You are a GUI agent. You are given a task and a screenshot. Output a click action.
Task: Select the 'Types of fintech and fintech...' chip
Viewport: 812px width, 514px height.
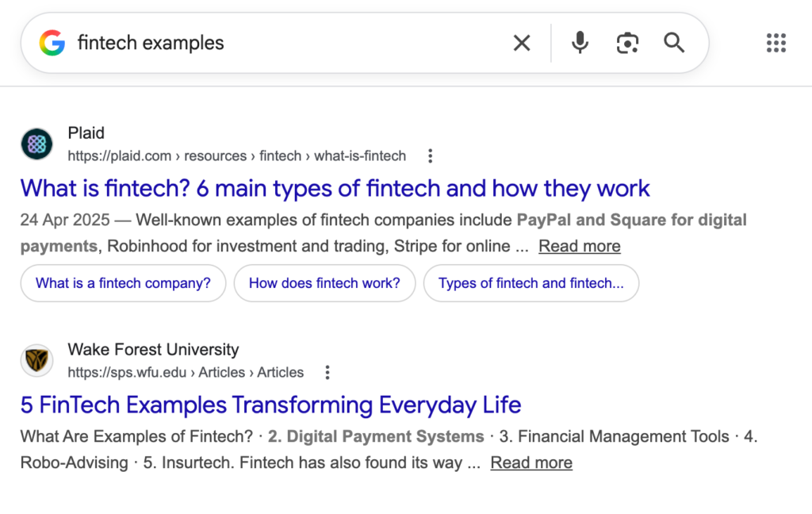pyautogui.click(x=531, y=283)
